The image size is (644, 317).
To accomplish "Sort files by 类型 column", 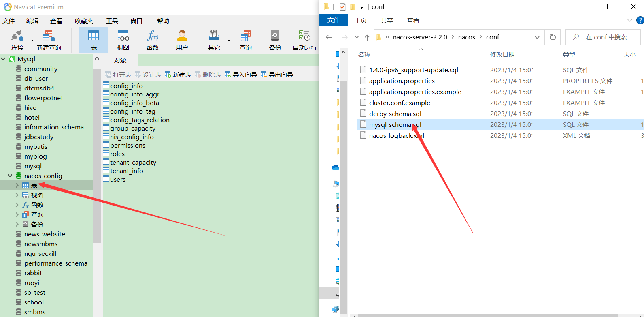I will [x=569, y=54].
